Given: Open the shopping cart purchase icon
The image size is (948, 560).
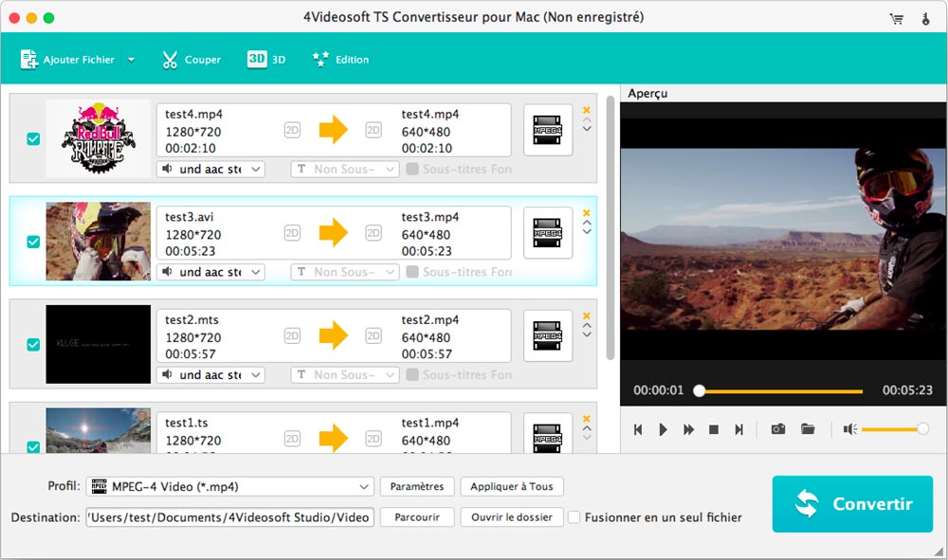Looking at the screenshot, I should click(897, 18).
